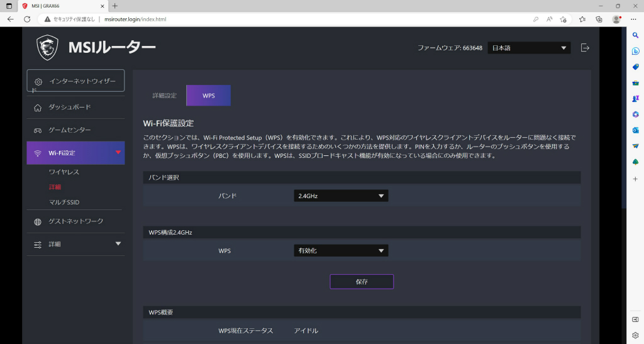
Task: Select the red 詳細 submenu item
Action: point(55,187)
